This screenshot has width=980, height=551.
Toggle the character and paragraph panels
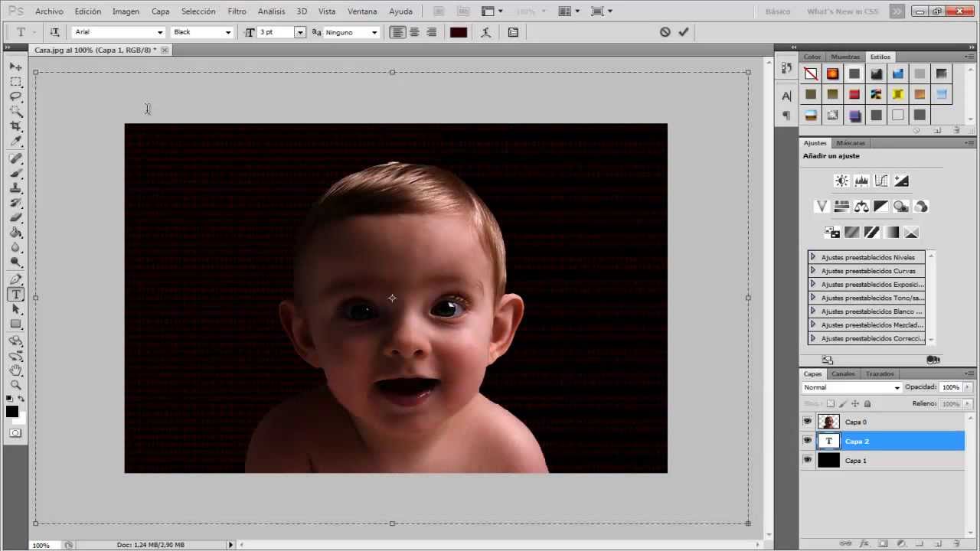click(513, 32)
